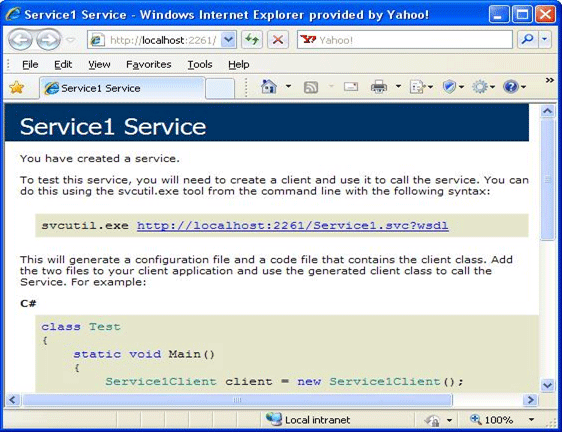Click the Favorites star icon
Screen dimensions: 562x432
tap(16, 87)
